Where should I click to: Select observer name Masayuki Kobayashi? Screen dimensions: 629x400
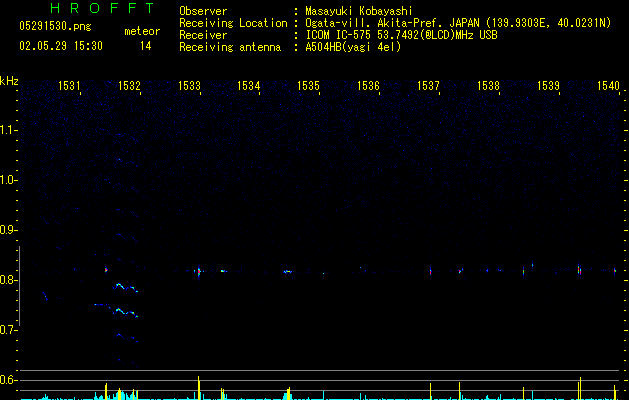[358, 11]
